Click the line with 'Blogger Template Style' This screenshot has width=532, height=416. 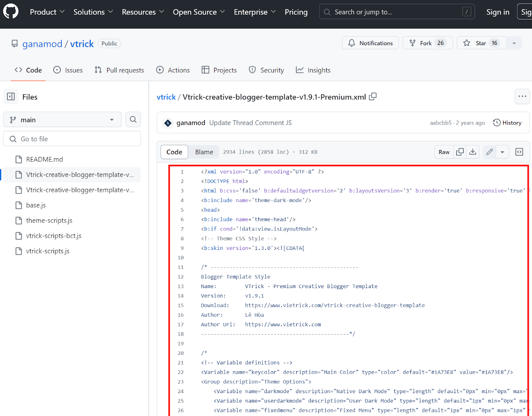pyautogui.click(x=235, y=277)
